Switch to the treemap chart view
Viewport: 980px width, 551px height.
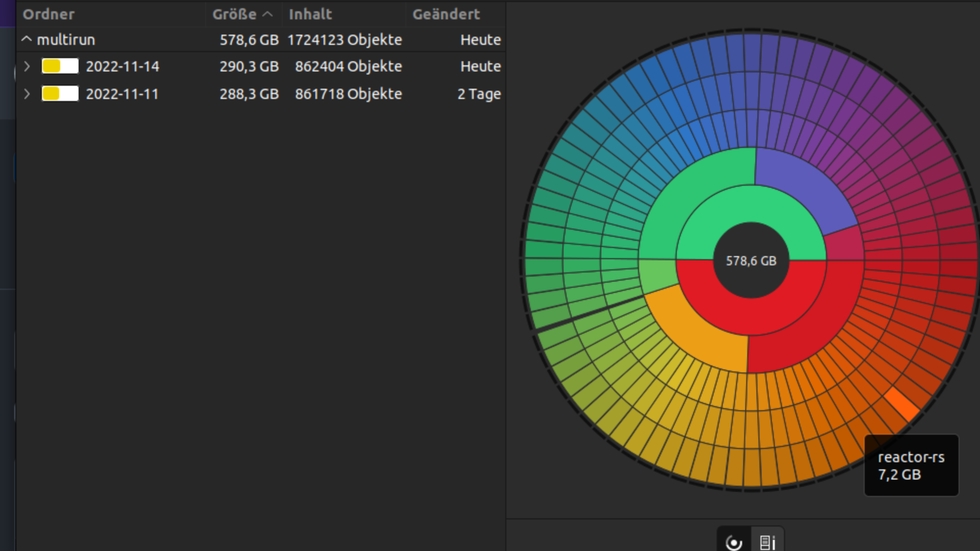pos(767,542)
